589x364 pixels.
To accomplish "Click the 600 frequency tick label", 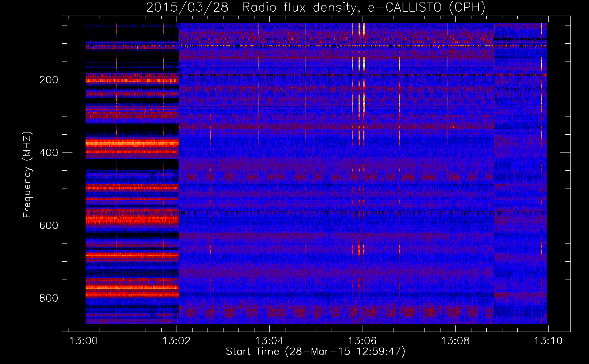I will pos(49,225).
